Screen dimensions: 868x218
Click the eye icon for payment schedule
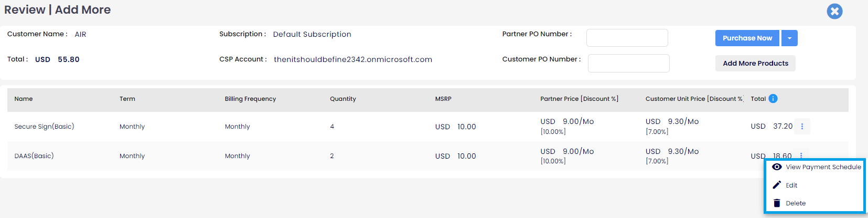pos(777,167)
